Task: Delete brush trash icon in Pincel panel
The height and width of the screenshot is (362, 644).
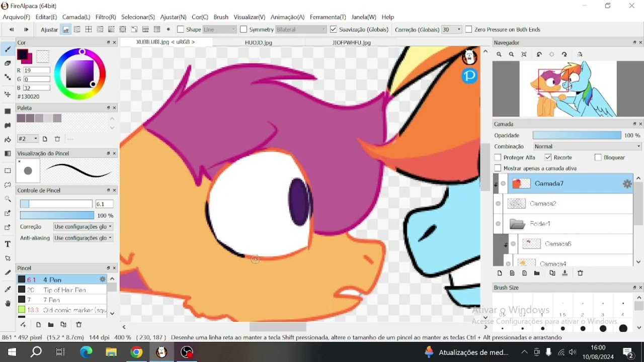Action: tap(78, 325)
